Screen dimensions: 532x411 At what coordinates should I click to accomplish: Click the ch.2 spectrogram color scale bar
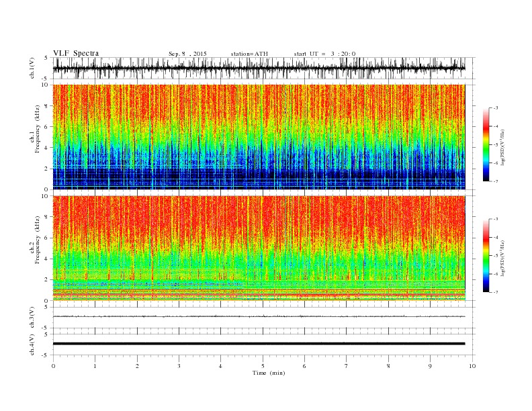[486, 255]
